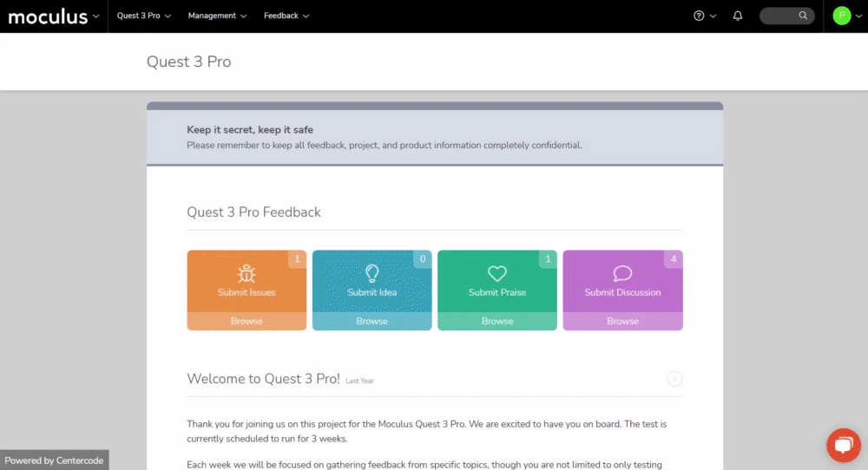
Task: Open the notifications bell
Action: point(737,16)
